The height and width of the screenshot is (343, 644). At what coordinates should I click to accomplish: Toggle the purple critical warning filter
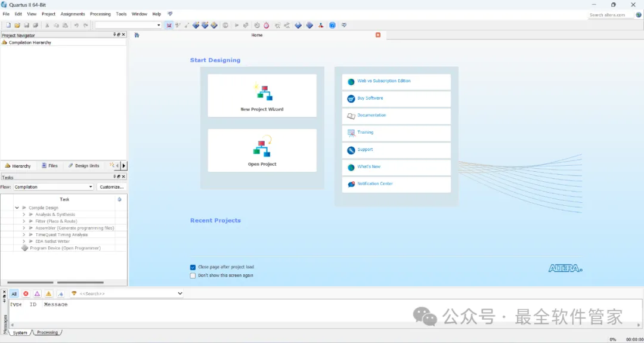38,293
